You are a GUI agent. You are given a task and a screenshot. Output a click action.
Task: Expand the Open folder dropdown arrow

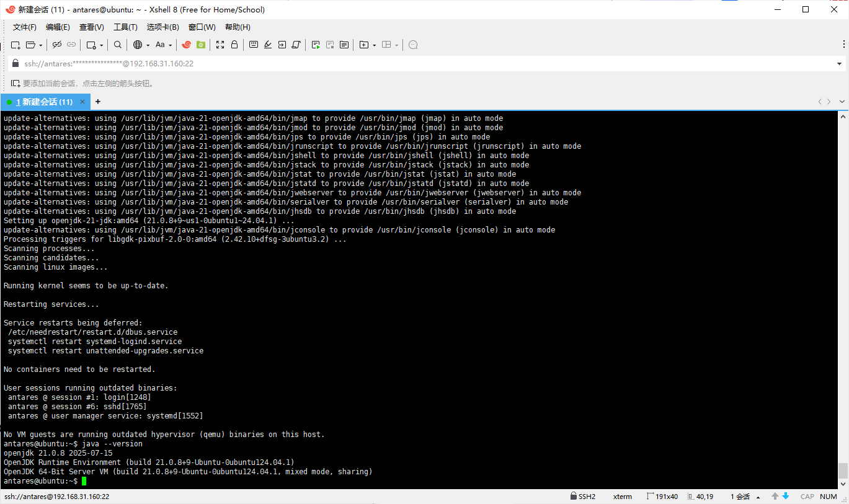41,45
